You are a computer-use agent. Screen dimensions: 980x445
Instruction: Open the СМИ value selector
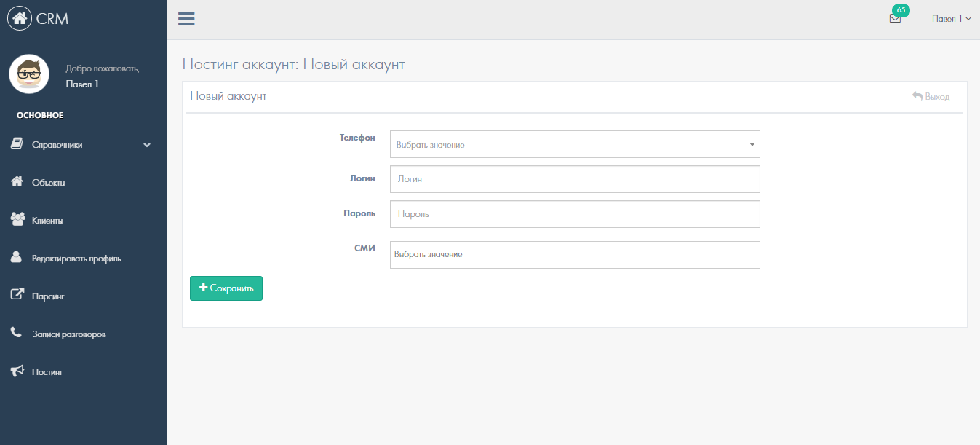pos(575,255)
